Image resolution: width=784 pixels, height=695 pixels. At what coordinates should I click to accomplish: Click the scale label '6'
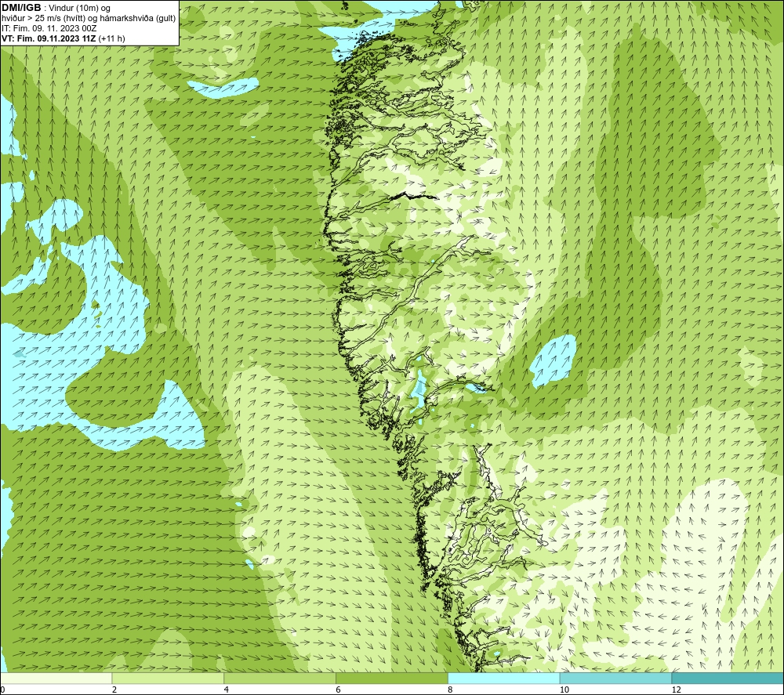(x=339, y=690)
